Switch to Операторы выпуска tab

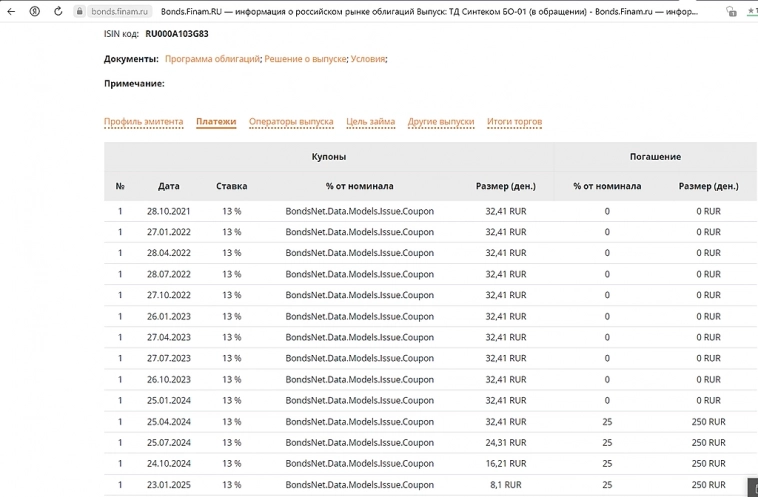[291, 122]
